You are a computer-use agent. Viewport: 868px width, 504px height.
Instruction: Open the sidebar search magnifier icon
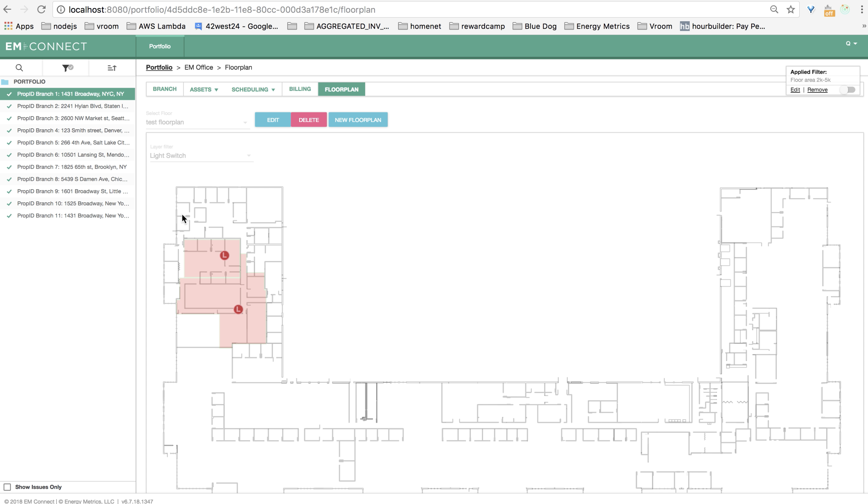(19, 68)
